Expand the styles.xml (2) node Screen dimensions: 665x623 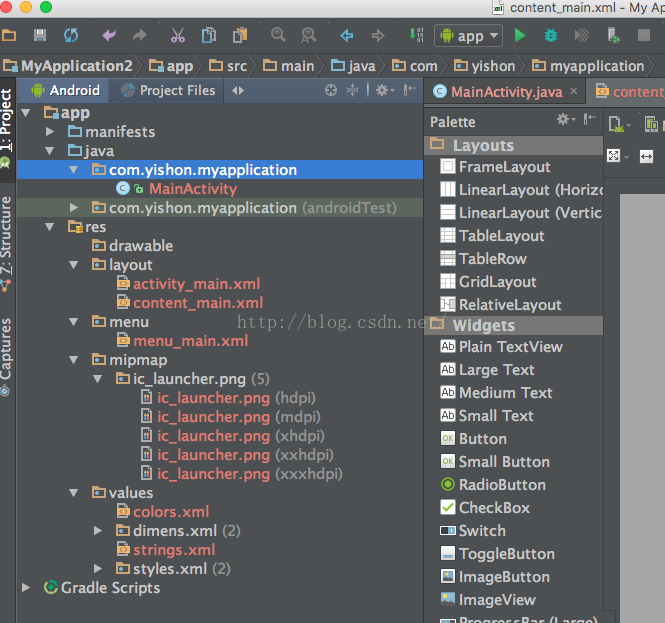(x=98, y=569)
